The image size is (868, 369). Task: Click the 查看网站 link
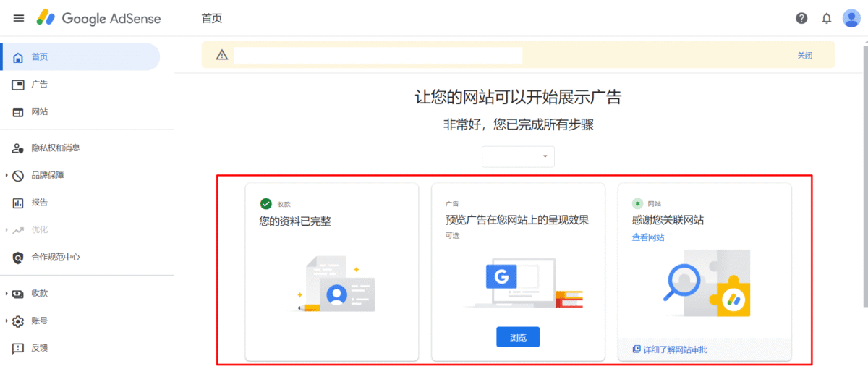coord(648,237)
